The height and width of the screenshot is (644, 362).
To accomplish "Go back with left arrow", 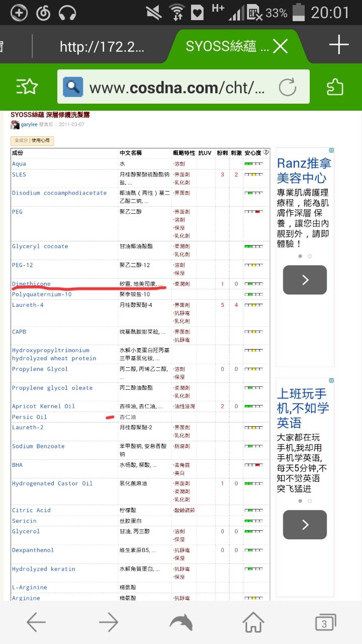I will click(36, 623).
